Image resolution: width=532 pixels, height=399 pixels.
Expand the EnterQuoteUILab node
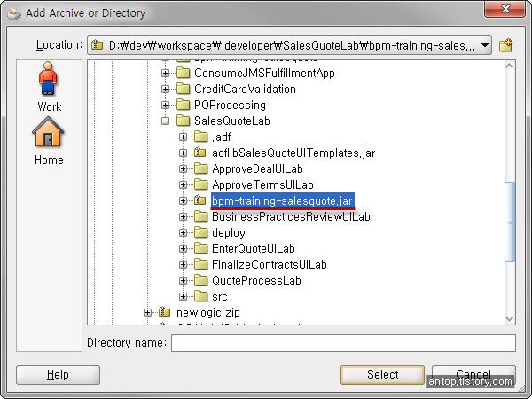(x=183, y=248)
